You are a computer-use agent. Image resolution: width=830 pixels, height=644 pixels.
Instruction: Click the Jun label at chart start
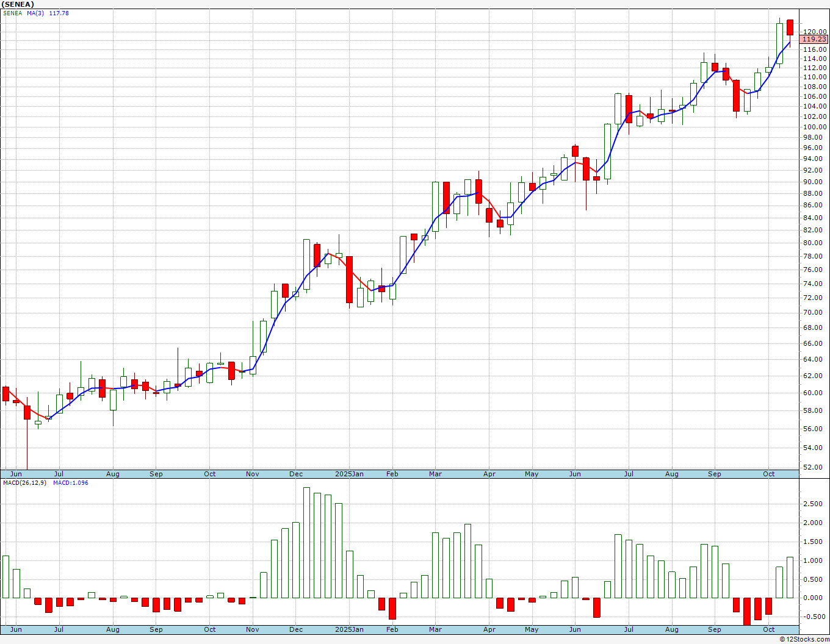tap(16, 474)
